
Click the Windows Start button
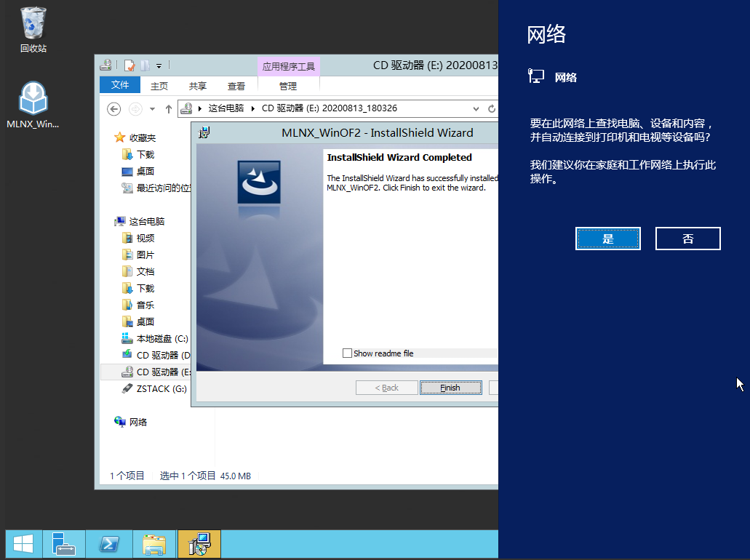click(23, 544)
